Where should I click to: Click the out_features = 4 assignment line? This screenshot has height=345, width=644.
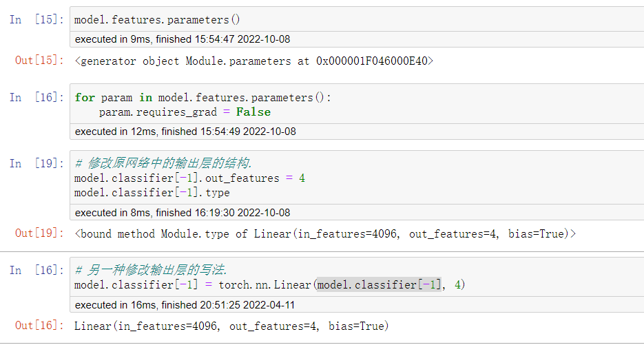point(189,178)
